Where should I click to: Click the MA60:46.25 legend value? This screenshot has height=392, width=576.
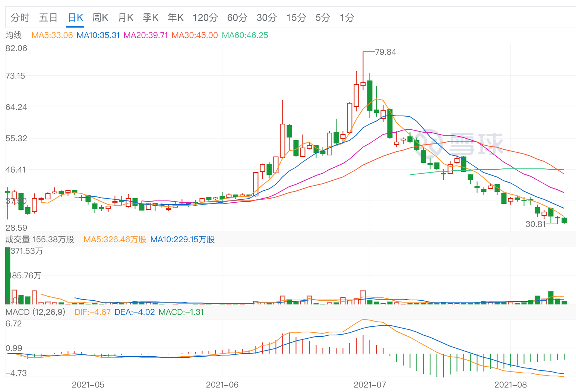tap(245, 35)
